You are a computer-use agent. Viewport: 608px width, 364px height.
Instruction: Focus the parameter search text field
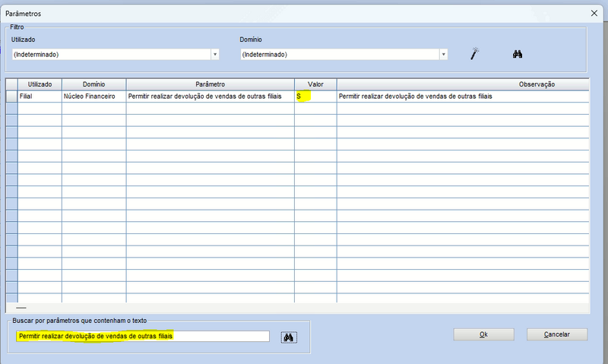142,337
